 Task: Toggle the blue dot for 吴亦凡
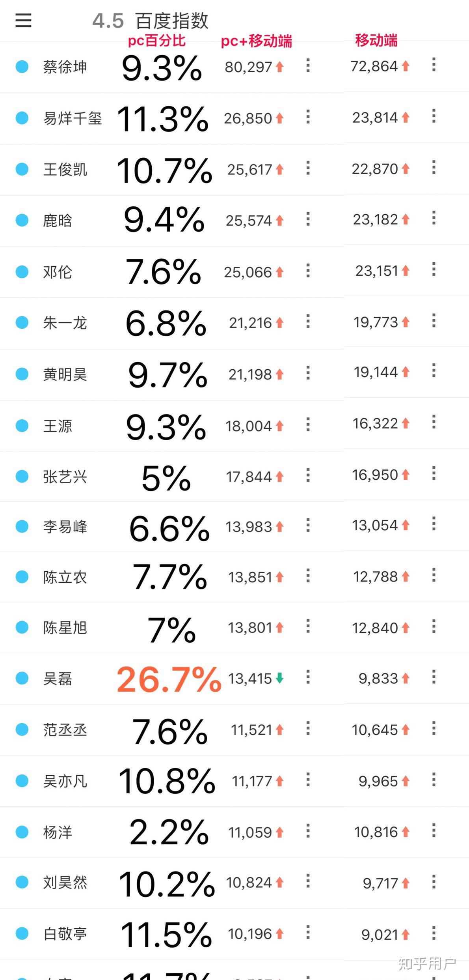[22, 781]
